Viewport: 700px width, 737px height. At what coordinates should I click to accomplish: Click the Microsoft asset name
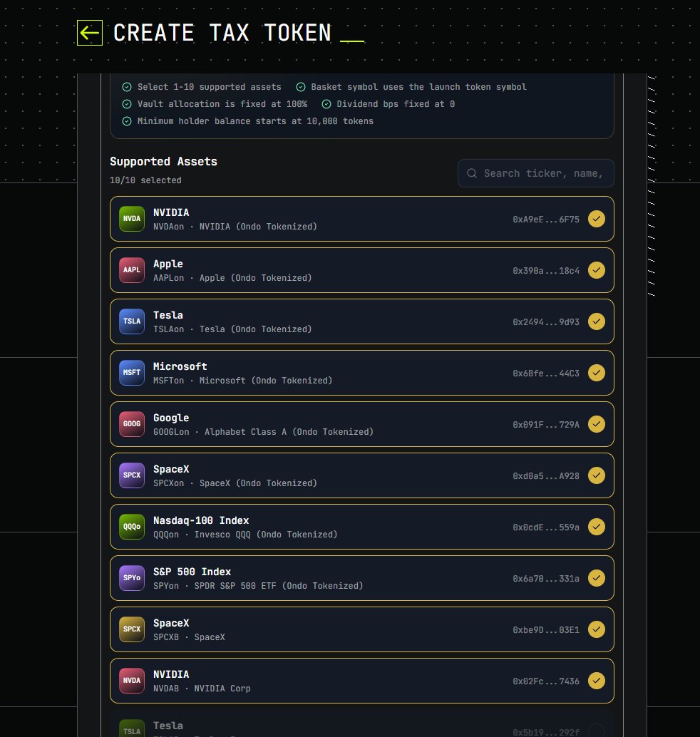coord(180,366)
